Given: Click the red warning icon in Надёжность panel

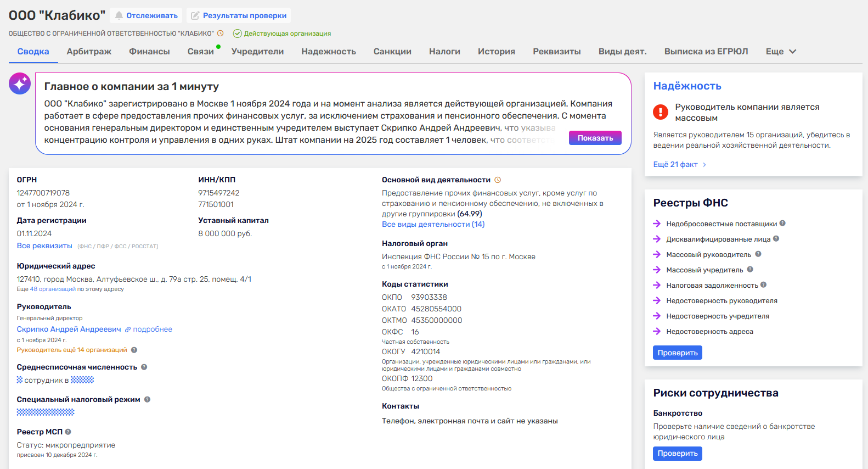Looking at the screenshot, I should click(661, 112).
